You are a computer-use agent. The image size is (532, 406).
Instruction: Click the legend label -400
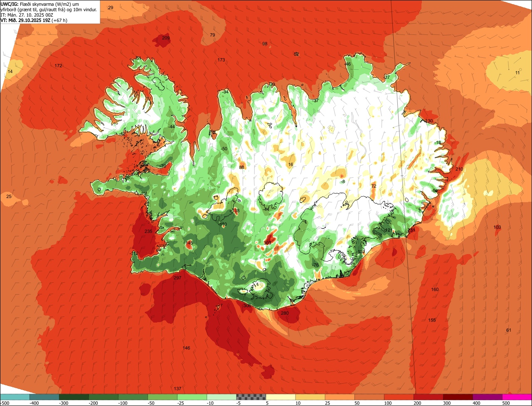(34, 403)
